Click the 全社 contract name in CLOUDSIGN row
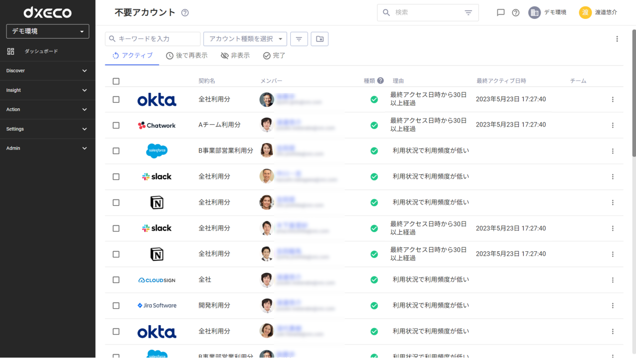 point(205,280)
